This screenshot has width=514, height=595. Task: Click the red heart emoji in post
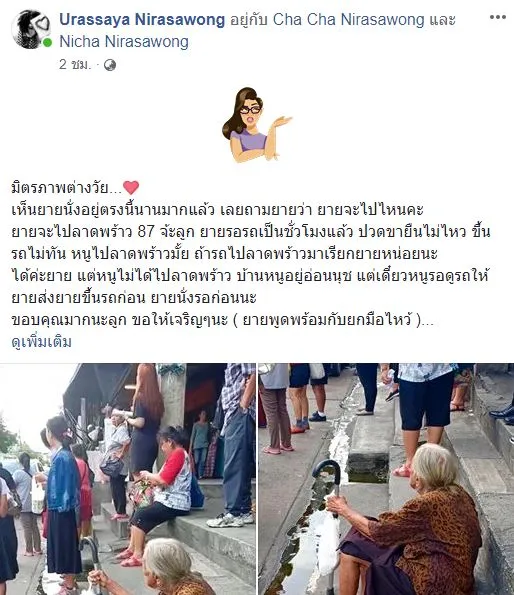[x=131, y=187]
